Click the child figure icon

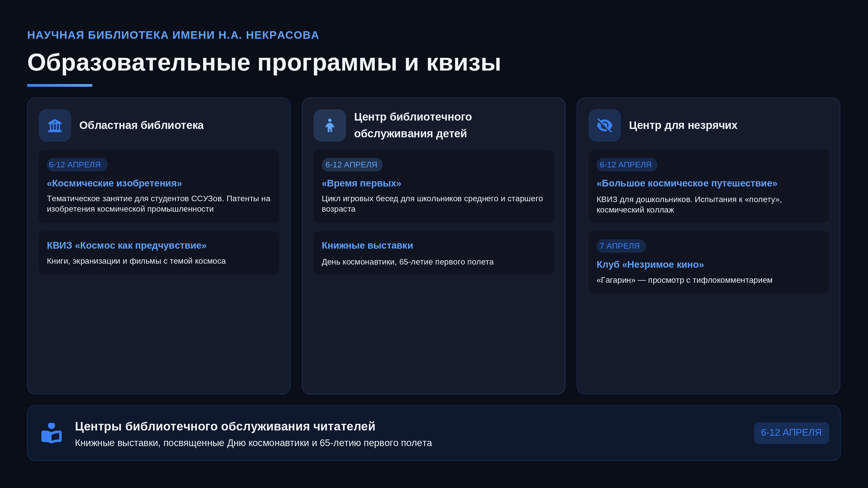(x=330, y=125)
